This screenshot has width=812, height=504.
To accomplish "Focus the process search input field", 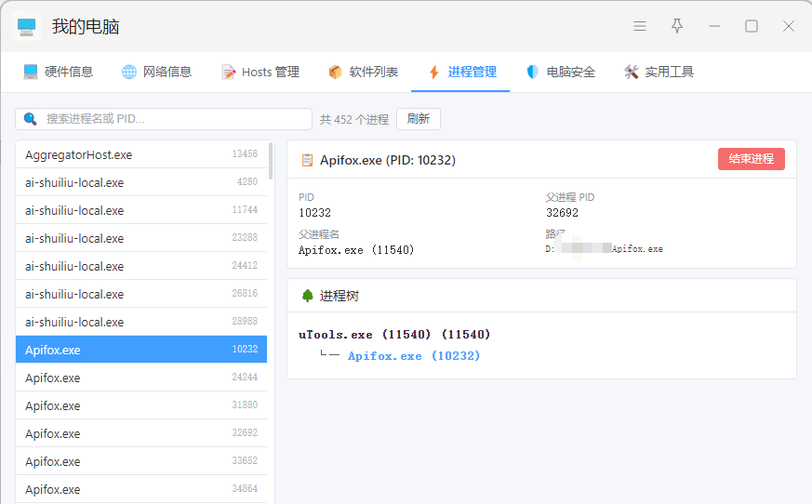I will (164, 119).
